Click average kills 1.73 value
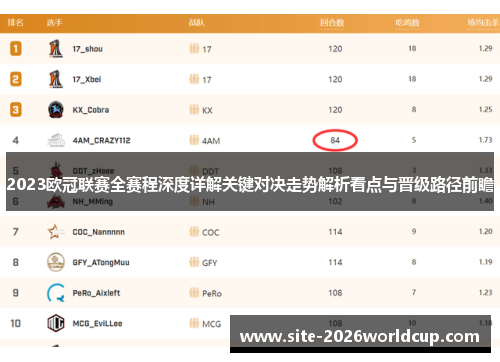Screen dimensions: 500x362 coord(486,140)
